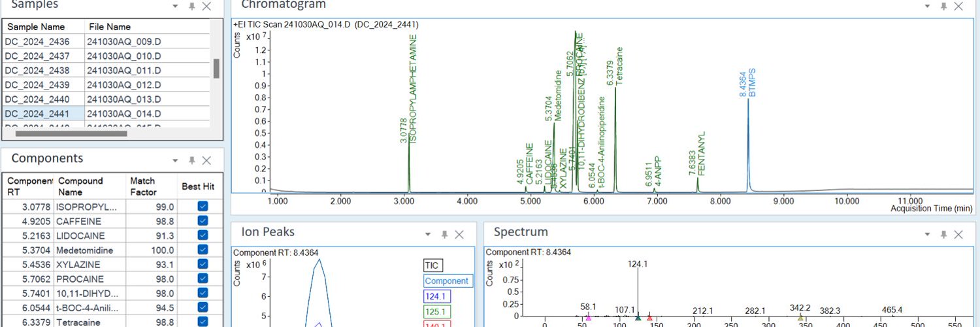Image resolution: width=980 pixels, height=327 pixels.
Task: Click the Tetracaine peak label in chromatogram
Action: pos(619,66)
